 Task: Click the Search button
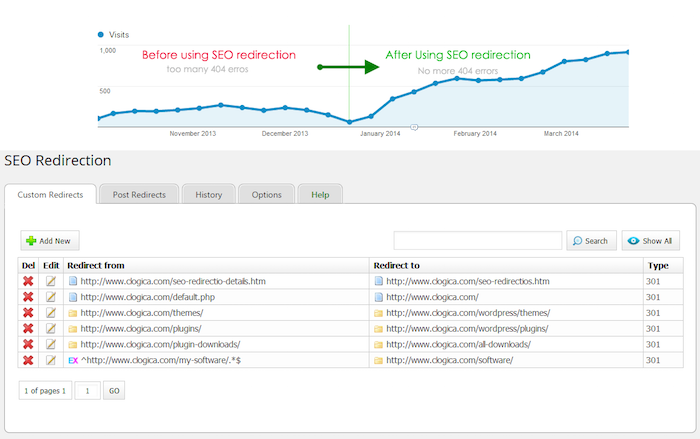tap(592, 241)
